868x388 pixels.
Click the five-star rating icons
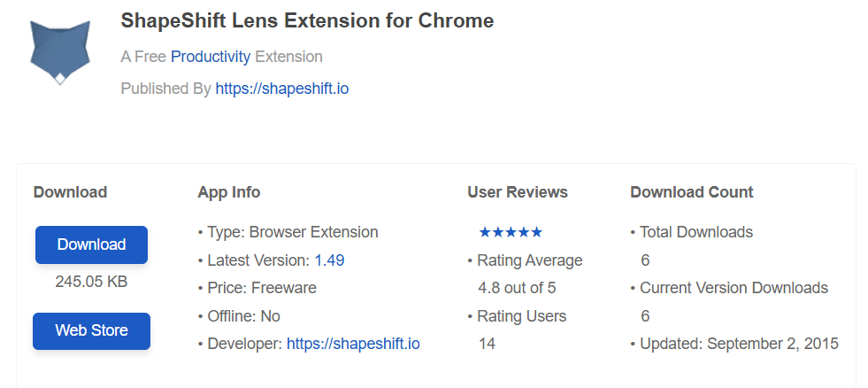(x=511, y=232)
